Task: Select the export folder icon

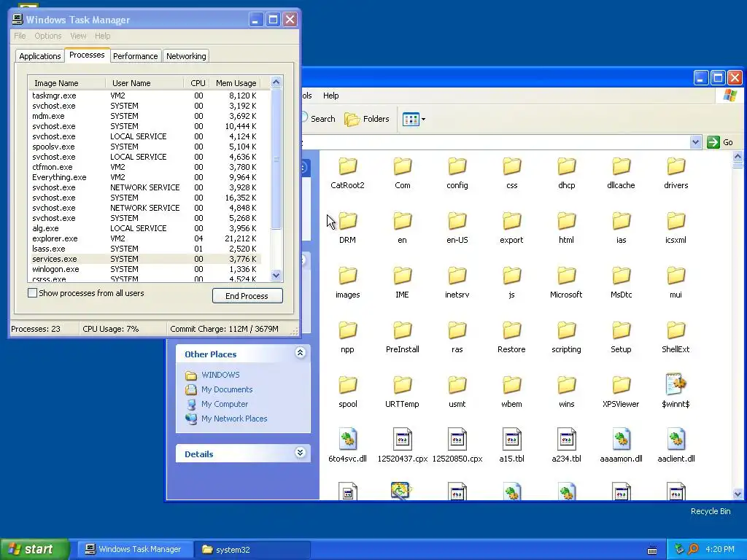Action: (511, 222)
